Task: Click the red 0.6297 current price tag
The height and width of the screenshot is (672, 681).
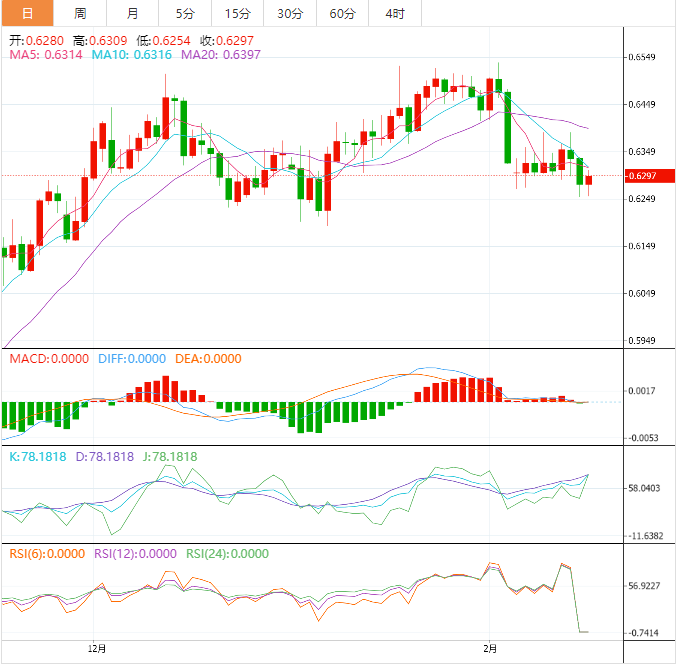Action: pyautogui.click(x=640, y=176)
